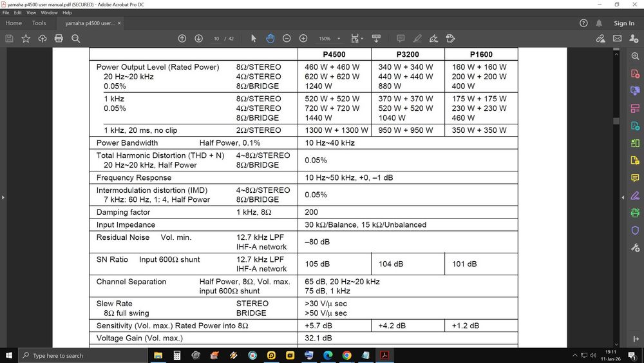Open the Window menu
Screen dimensions: 644x363
[50, 13]
